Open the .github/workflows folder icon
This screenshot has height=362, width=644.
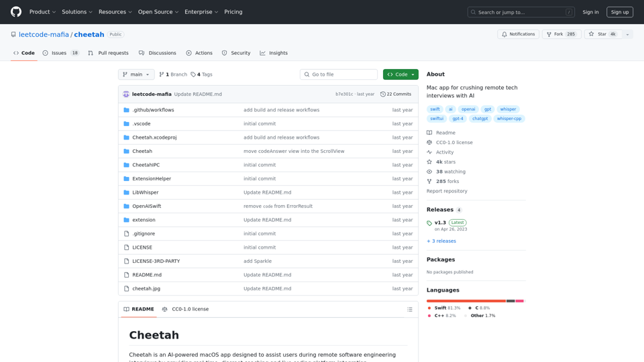pyautogui.click(x=127, y=110)
